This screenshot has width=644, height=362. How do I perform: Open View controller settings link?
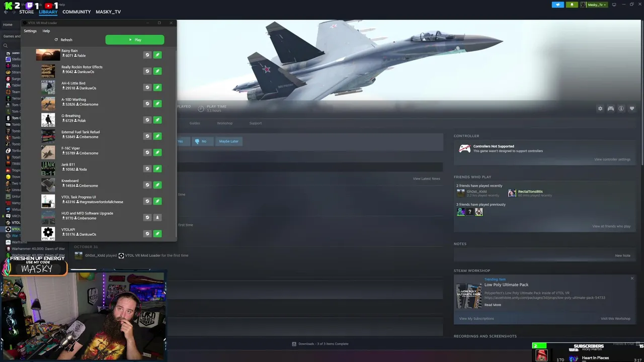612,159
